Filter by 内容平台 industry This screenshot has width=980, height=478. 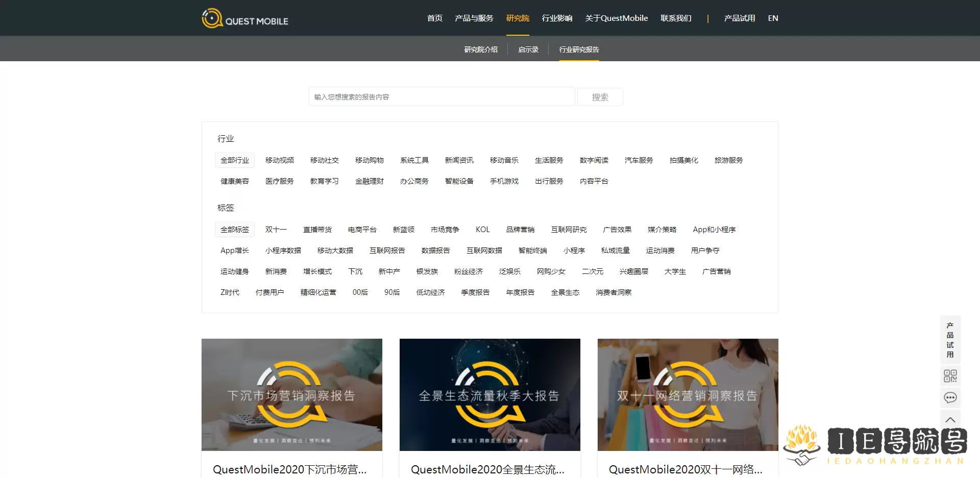(594, 181)
